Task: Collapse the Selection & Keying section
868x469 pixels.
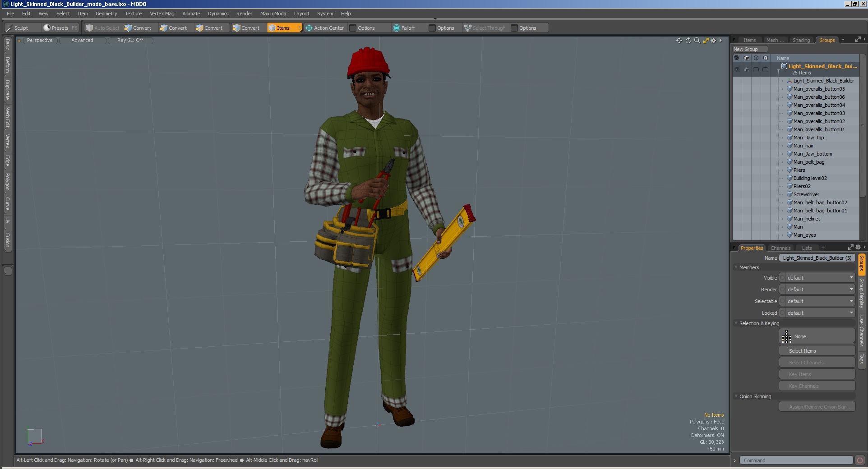Action: (x=736, y=323)
